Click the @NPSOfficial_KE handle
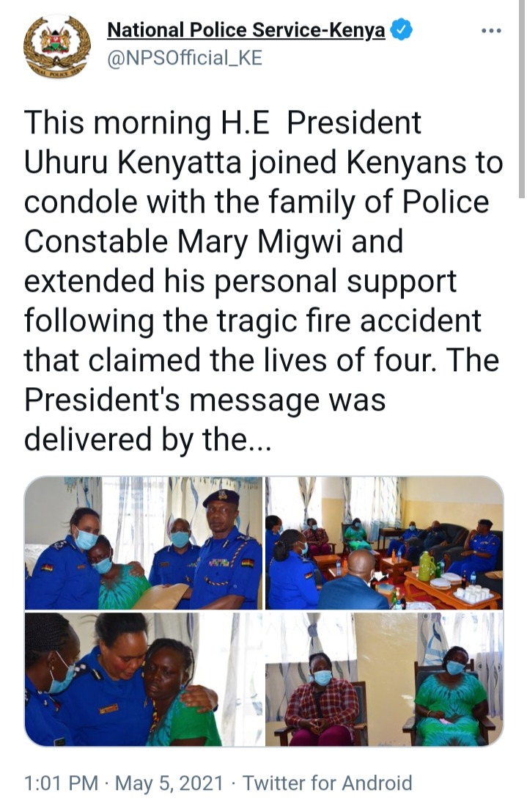 coord(185,58)
